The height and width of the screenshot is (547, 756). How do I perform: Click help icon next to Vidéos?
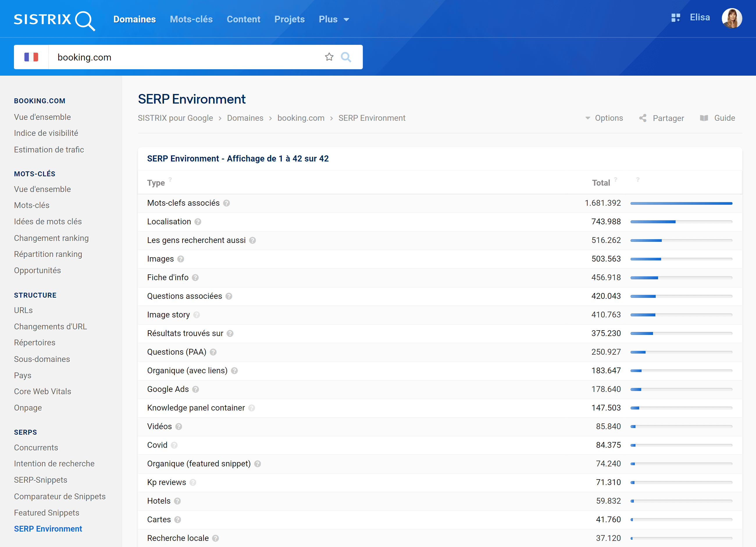[x=179, y=427]
